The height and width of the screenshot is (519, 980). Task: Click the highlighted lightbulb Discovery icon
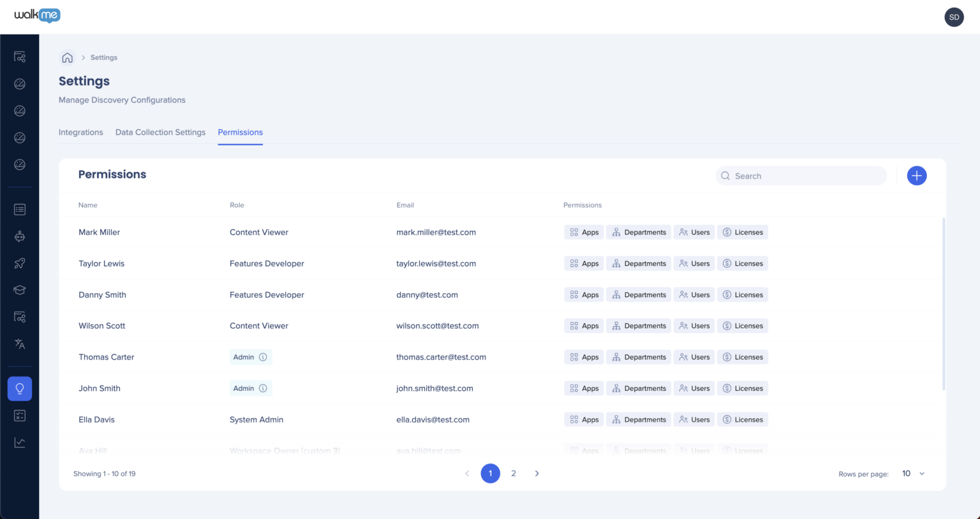[x=19, y=388]
